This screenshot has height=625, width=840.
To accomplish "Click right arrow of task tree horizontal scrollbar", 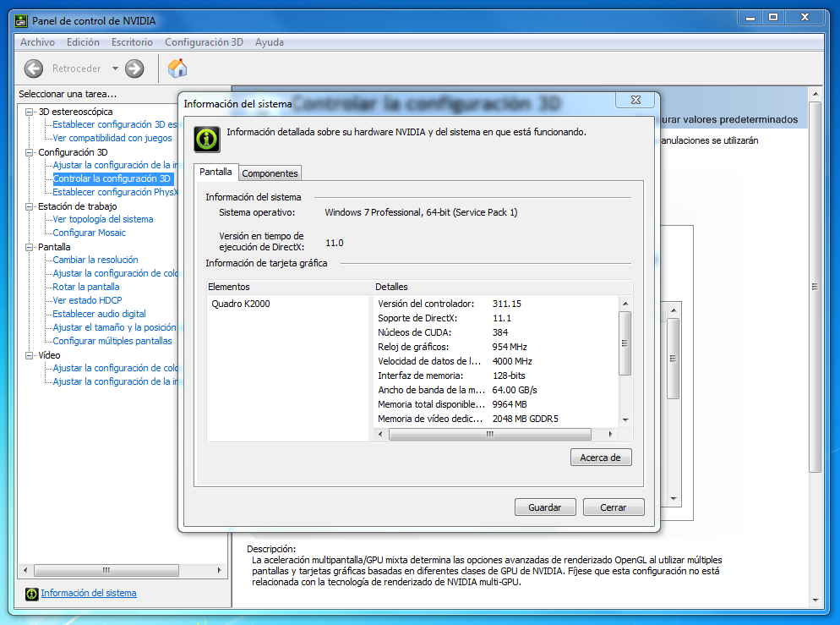I will pos(219,570).
